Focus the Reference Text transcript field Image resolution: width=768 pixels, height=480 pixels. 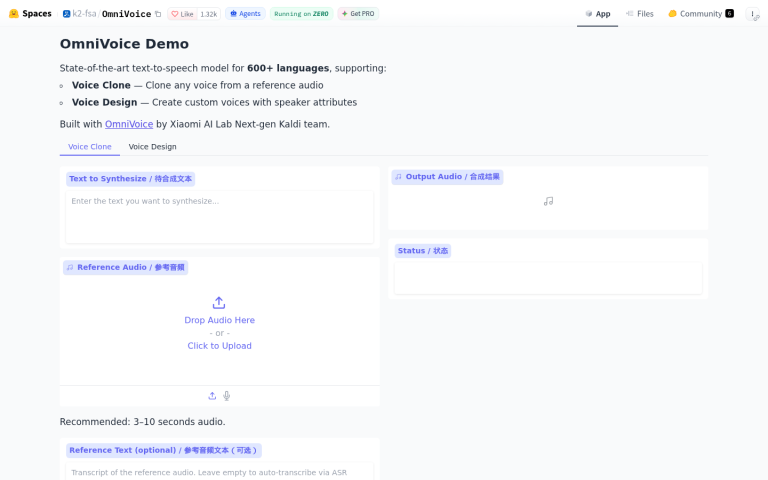coord(219,472)
